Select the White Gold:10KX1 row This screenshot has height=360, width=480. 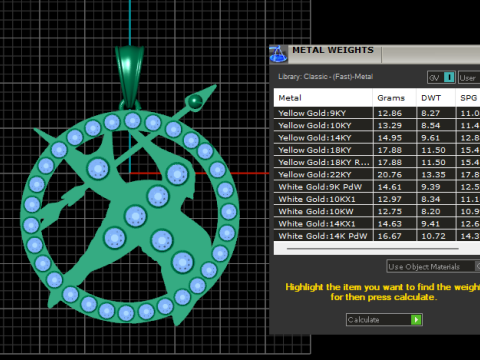[377, 199]
